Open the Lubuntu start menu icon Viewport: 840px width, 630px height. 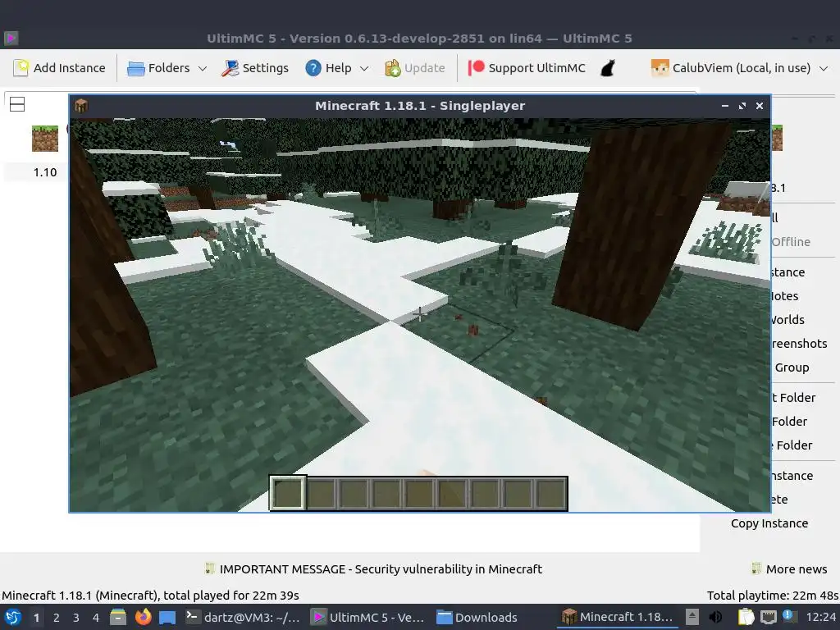(x=13, y=617)
